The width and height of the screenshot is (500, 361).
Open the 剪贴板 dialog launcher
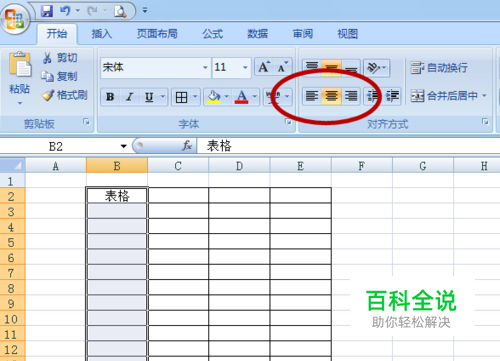tap(87, 122)
